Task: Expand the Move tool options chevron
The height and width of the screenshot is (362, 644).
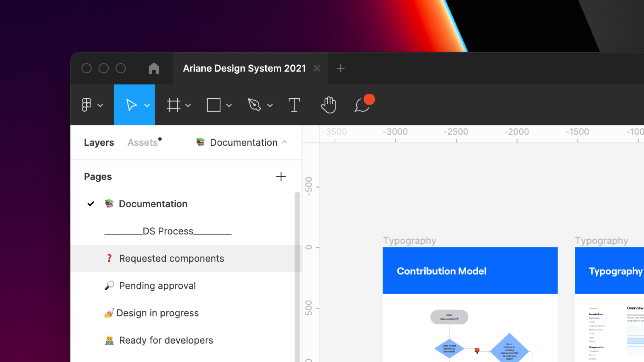Action: coord(147,105)
